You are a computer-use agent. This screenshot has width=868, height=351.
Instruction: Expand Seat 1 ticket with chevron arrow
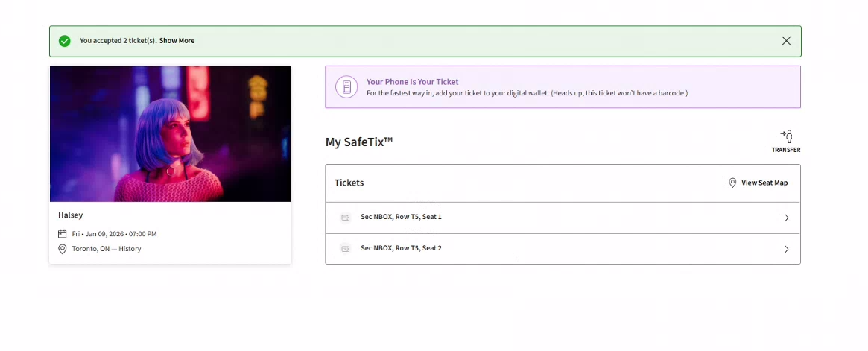click(786, 218)
